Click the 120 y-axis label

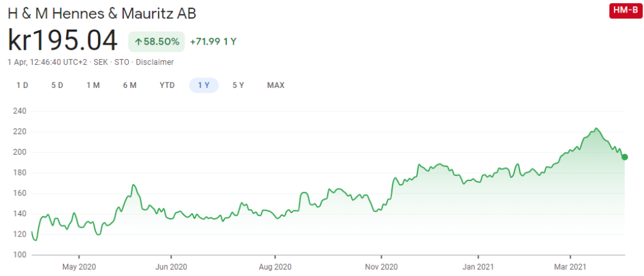point(19,235)
